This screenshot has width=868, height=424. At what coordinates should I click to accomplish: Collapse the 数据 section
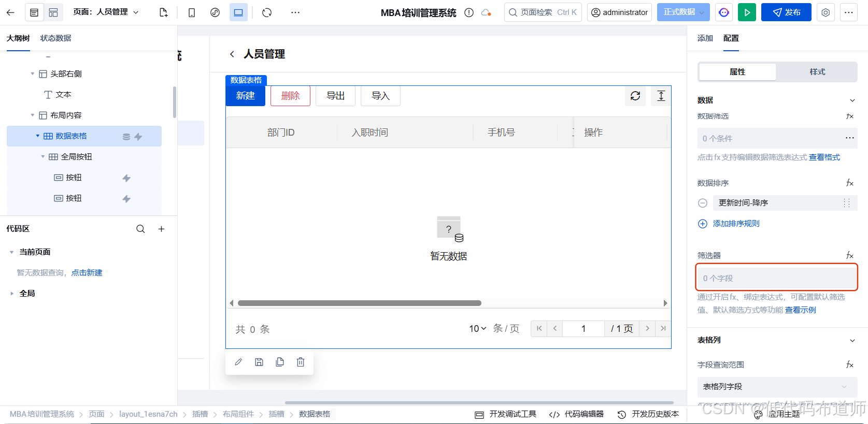[x=852, y=100]
